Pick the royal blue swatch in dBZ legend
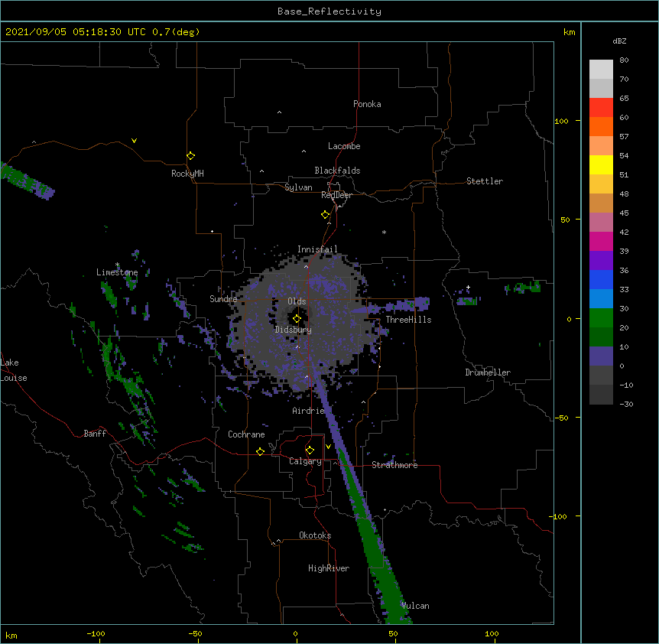Screen dimensions: 659x644 [x=601, y=279]
